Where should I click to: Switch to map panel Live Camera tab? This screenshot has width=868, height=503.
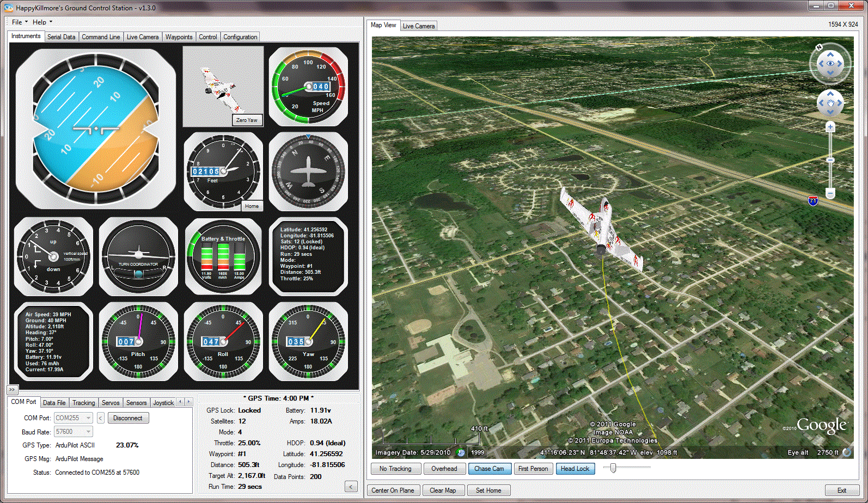(x=419, y=26)
